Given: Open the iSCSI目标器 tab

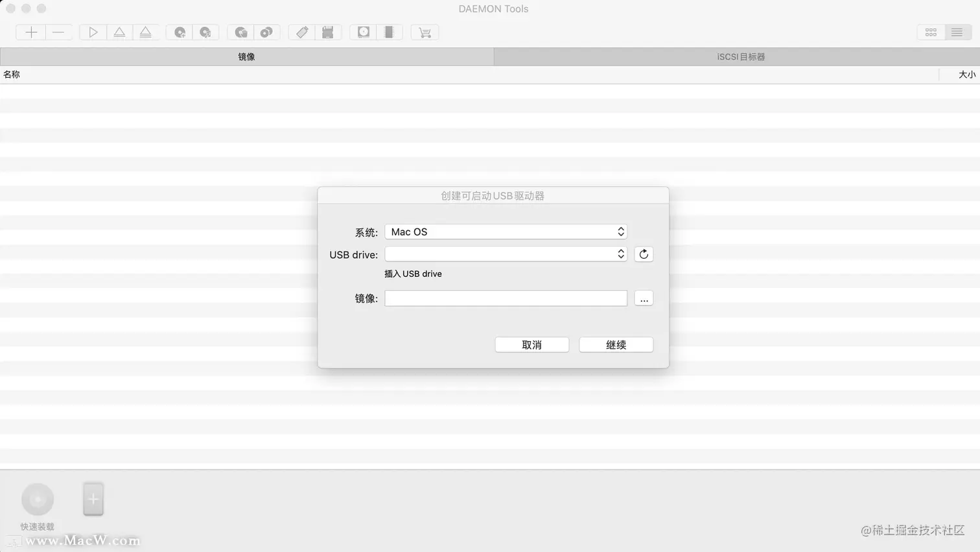Looking at the screenshot, I should (x=737, y=57).
